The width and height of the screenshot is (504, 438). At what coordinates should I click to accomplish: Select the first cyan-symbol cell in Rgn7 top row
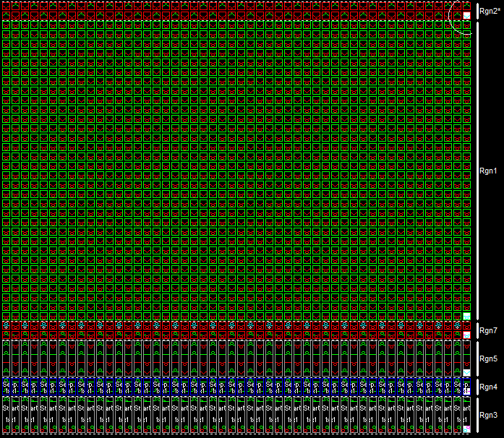tap(6, 326)
